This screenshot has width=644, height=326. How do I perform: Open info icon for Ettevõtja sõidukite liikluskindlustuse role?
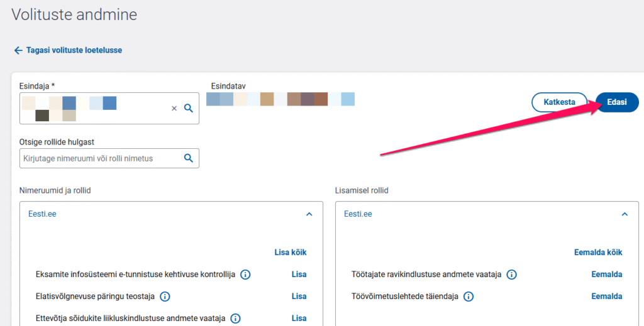(x=235, y=318)
